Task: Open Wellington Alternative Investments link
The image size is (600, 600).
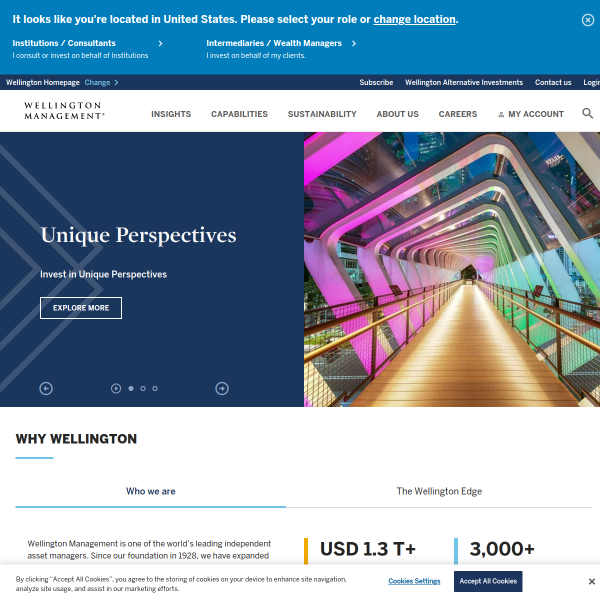Action: point(464,83)
